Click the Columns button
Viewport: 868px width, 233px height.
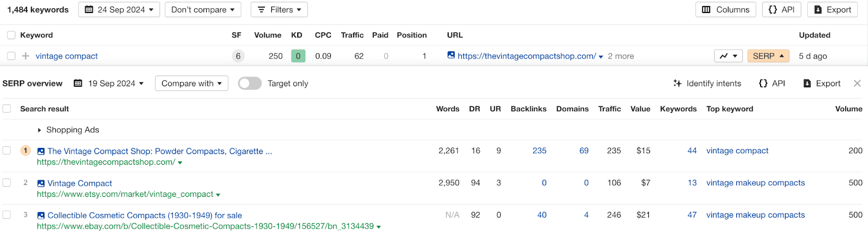(725, 10)
